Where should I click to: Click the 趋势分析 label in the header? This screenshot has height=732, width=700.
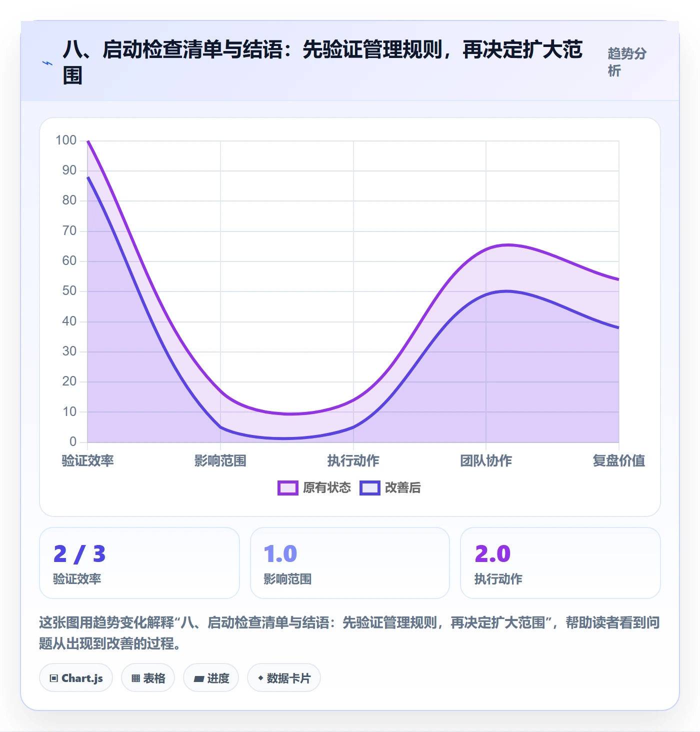point(627,62)
